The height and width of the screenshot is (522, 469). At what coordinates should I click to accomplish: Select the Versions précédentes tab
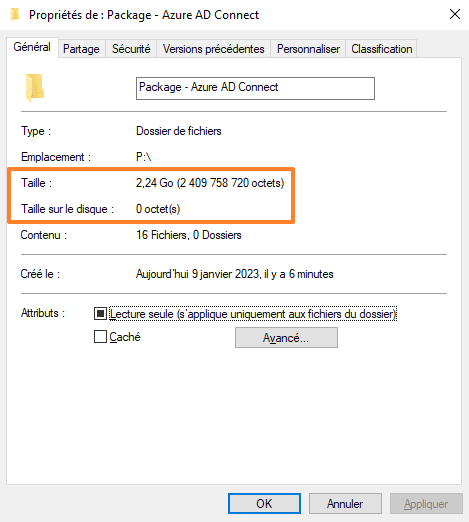[x=213, y=49]
